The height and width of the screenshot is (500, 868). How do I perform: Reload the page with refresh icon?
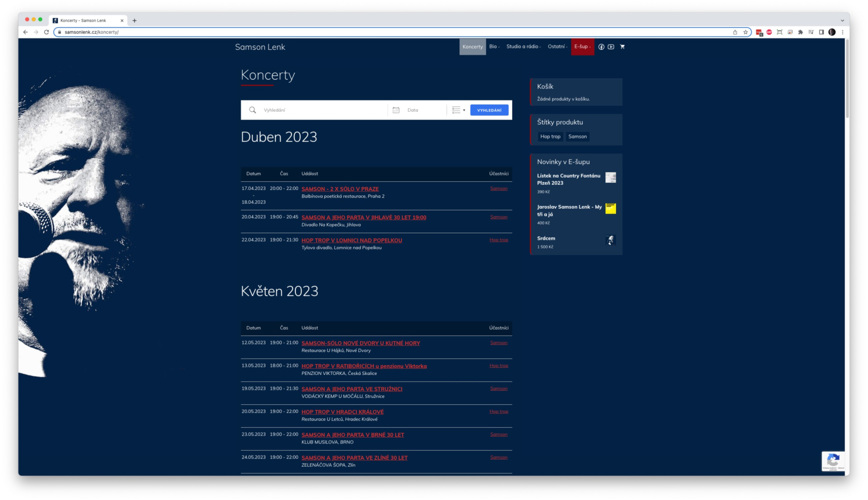pos(46,32)
